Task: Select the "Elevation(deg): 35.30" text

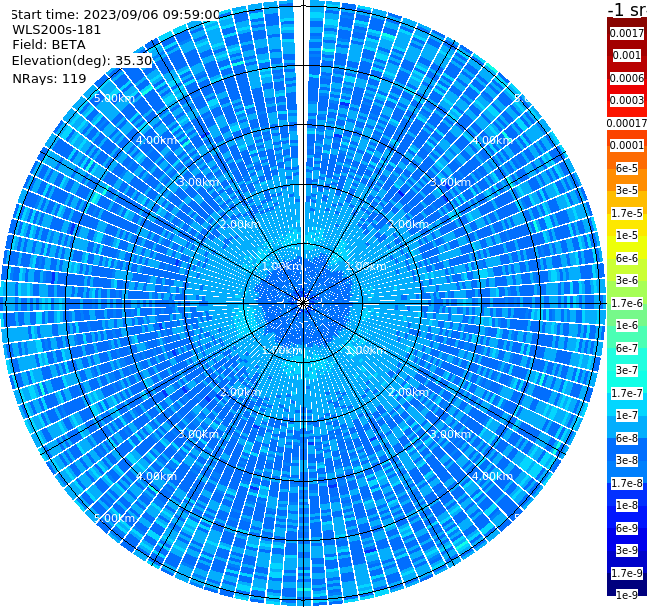Action: click(x=82, y=61)
